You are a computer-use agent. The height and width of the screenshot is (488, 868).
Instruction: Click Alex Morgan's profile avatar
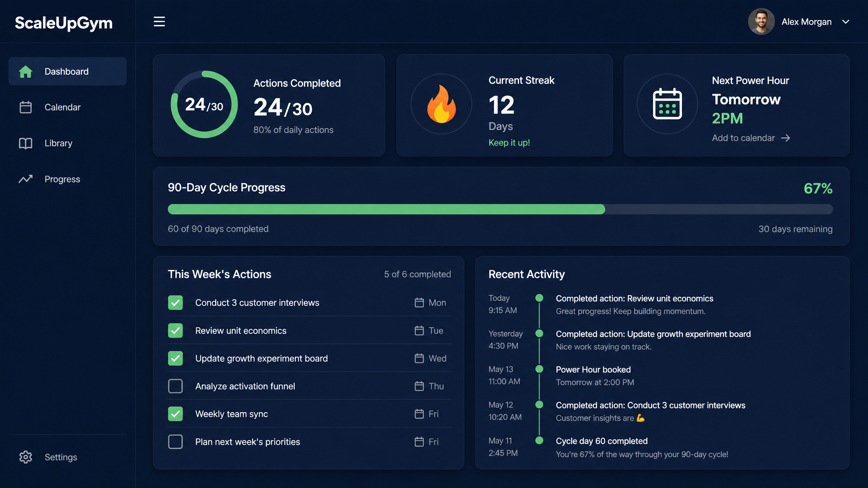(x=761, y=22)
